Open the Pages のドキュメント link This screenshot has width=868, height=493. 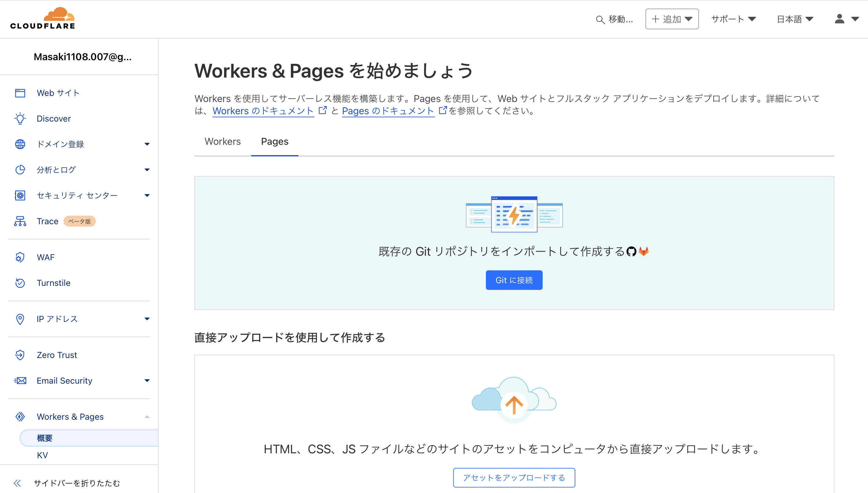click(x=388, y=111)
